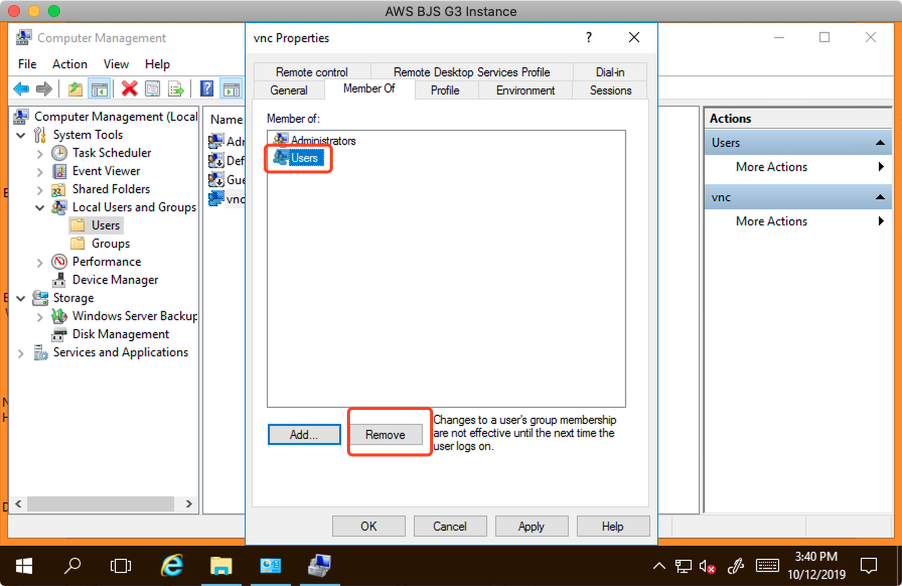Collapse the System Tools tree node
The image size is (902, 586).
click(21, 135)
